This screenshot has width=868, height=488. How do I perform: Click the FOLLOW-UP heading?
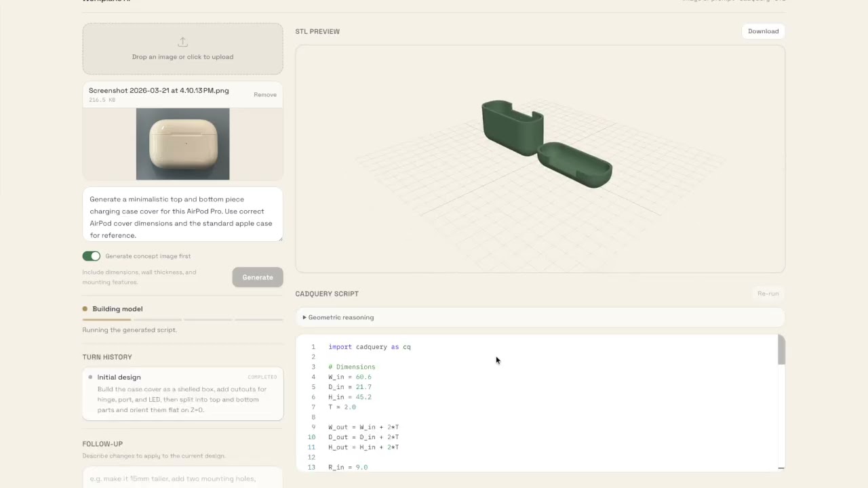[x=102, y=444]
